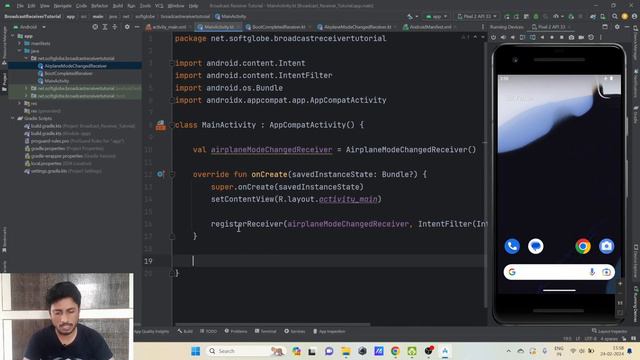Image resolution: width=640 pixels, height=360 pixels.
Task: Open the TODO tool window button
Action: point(209,331)
